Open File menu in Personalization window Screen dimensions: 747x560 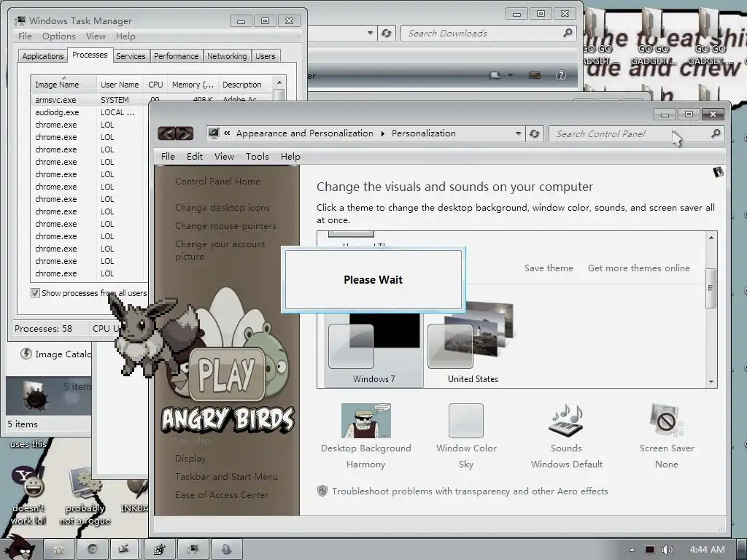168,157
